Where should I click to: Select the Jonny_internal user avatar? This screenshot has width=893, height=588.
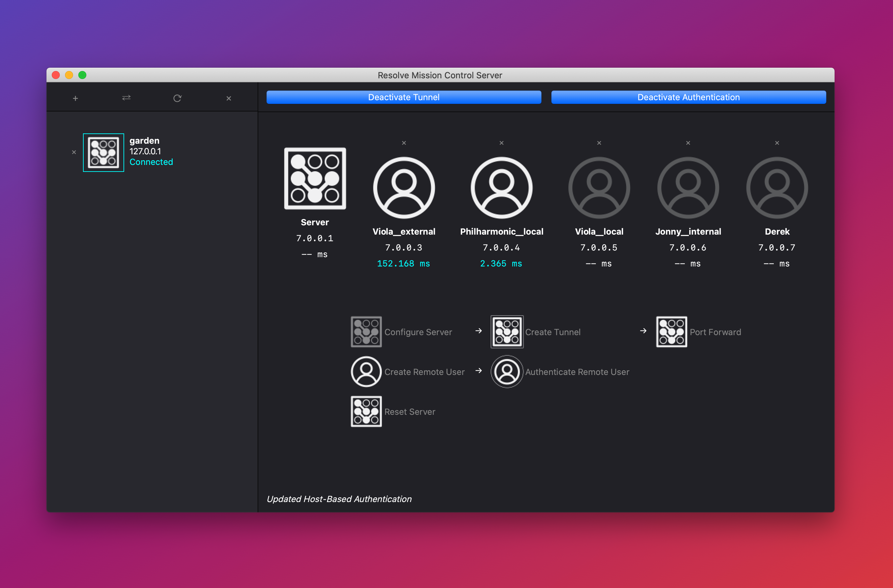point(688,187)
